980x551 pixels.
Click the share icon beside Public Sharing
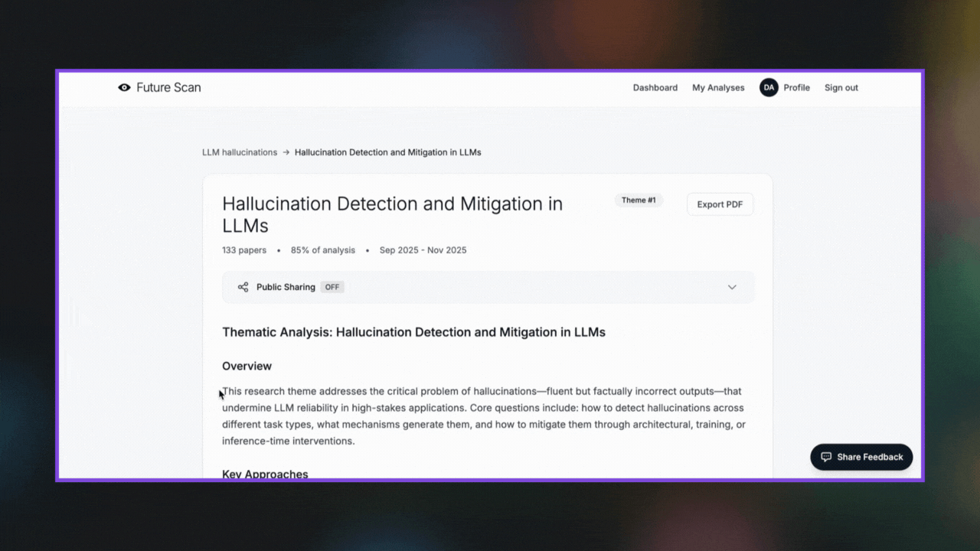(243, 287)
